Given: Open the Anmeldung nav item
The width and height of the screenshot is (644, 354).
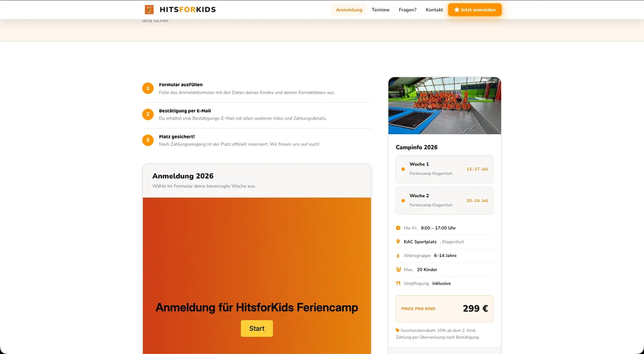Looking at the screenshot, I should 349,10.
